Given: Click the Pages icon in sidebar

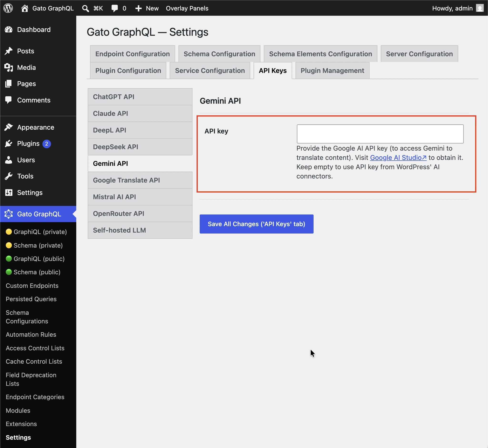Looking at the screenshot, I should 9,84.
